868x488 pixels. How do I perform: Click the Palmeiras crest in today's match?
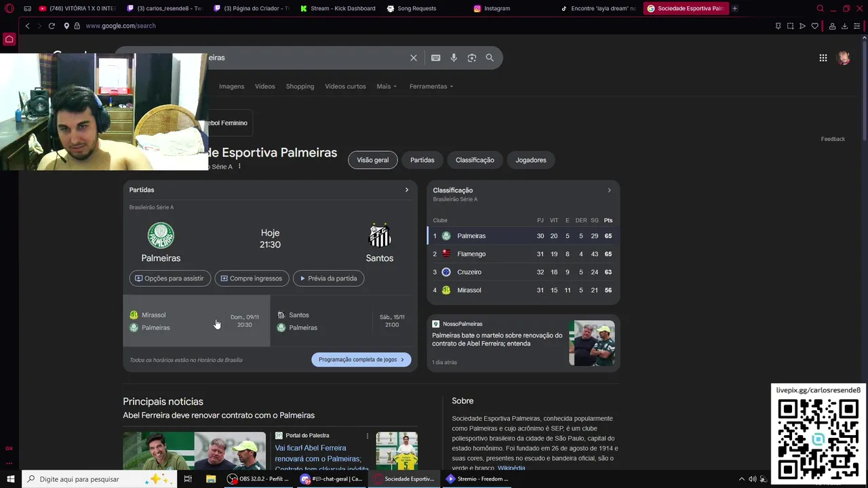pos(161,235)
